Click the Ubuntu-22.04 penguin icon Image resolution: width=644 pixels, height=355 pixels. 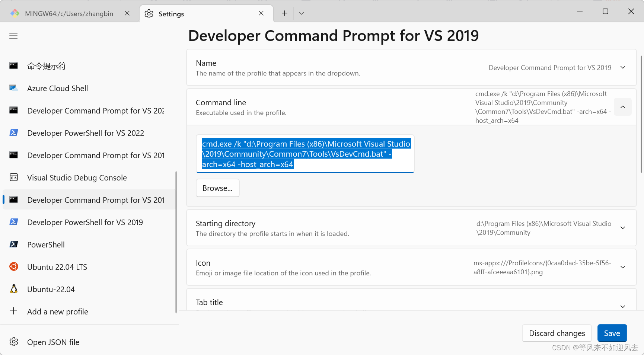[x=14, y=289]
